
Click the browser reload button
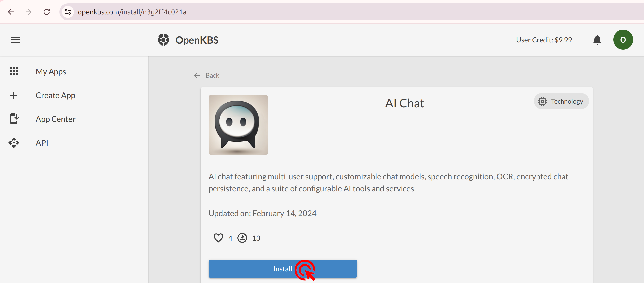47,11
